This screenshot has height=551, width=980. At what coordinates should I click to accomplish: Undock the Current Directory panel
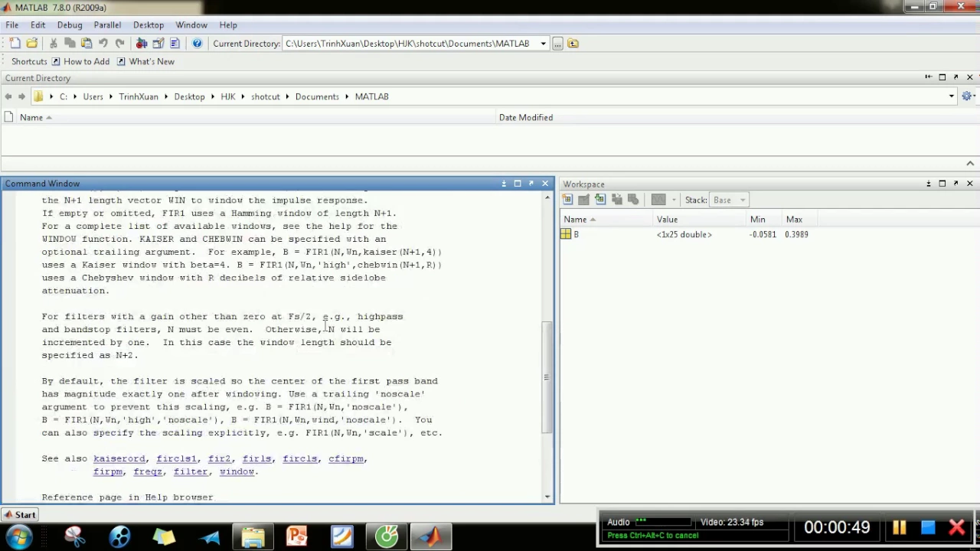coord(956,77)
